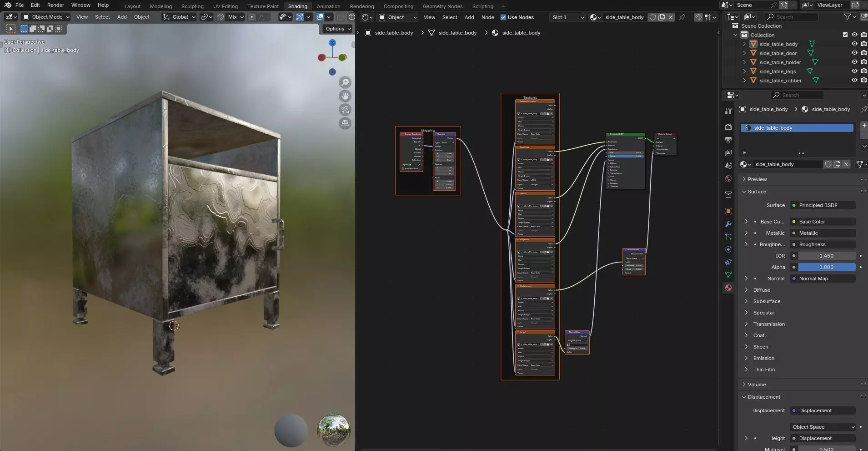Switch to UV Editing workspace tab
This screenshot has width=868, height=451.
226,6
